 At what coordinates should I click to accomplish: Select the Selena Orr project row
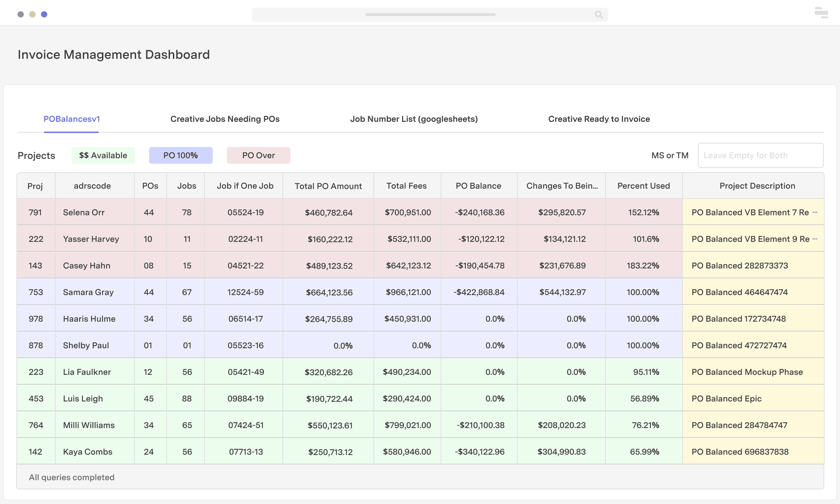point(84,212)
